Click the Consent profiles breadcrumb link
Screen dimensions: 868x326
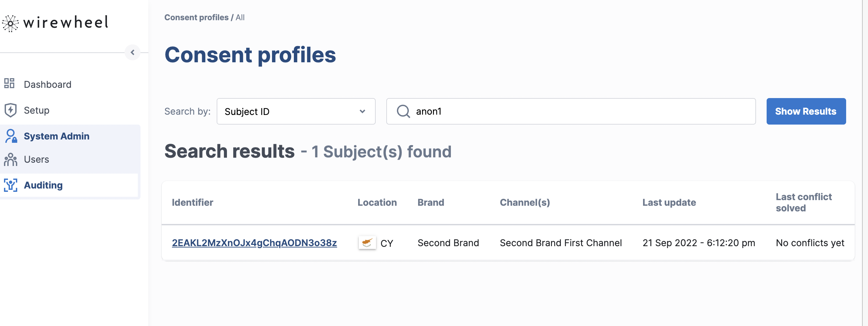point(196,18)
